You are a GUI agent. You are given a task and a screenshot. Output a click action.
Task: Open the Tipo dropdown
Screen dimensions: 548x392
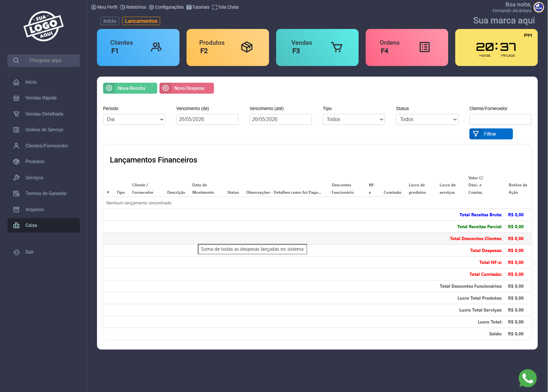[x=354, y=119]
